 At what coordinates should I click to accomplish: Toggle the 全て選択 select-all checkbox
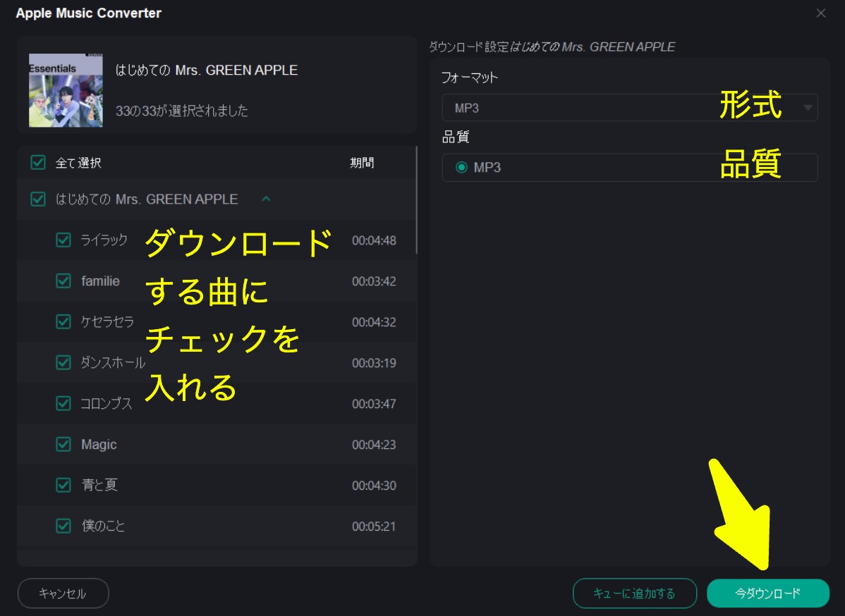click(x=37, y=162)
